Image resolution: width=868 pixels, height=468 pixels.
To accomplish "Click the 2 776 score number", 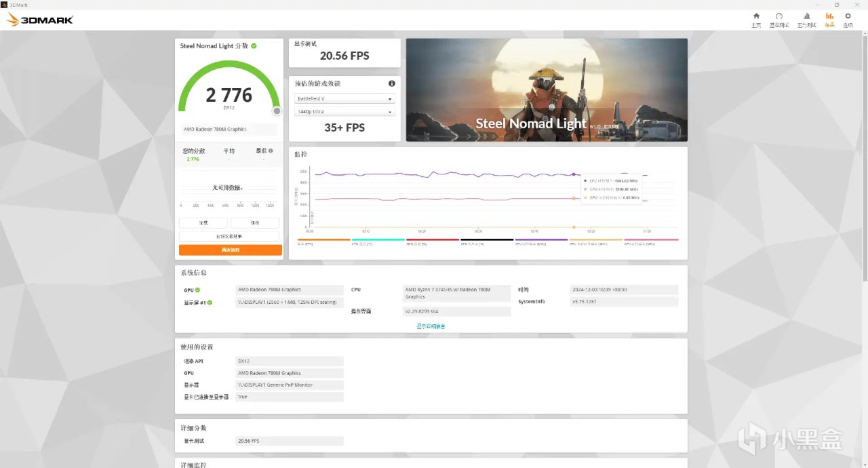I will click(229, 95).
